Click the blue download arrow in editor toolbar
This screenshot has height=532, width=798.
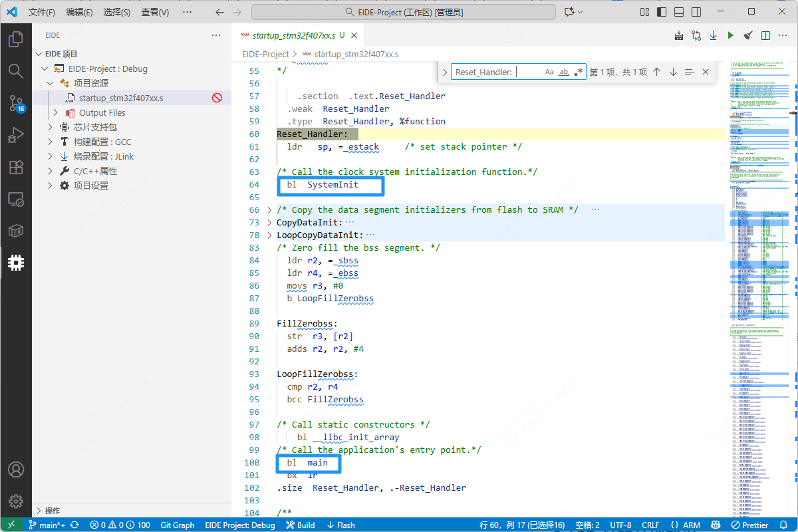tap(713, 35)
